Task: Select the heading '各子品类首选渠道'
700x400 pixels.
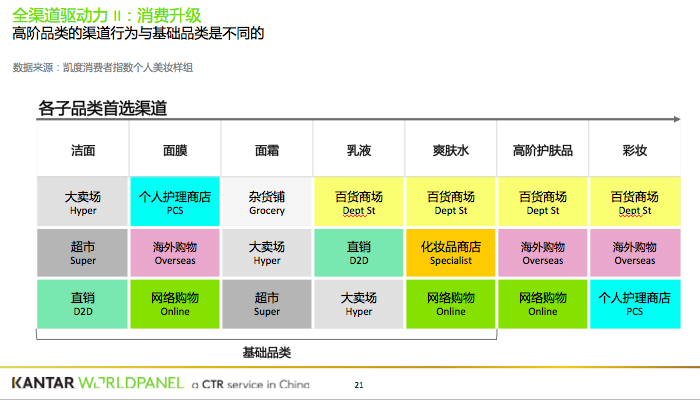Action: tap(103, 108)
